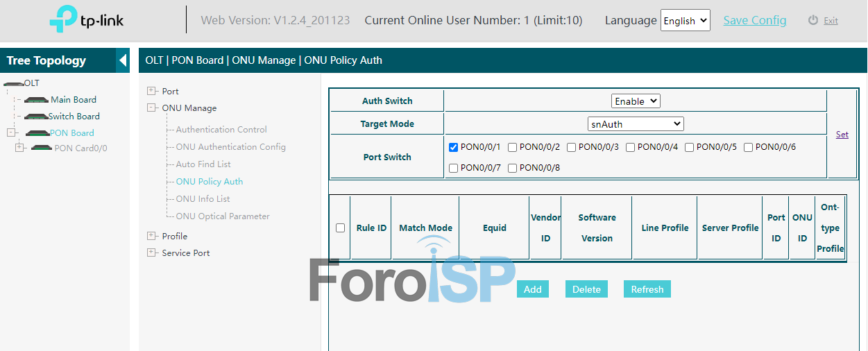Collapse the Tree Topology panel arrow

click(x=123, y=60)
